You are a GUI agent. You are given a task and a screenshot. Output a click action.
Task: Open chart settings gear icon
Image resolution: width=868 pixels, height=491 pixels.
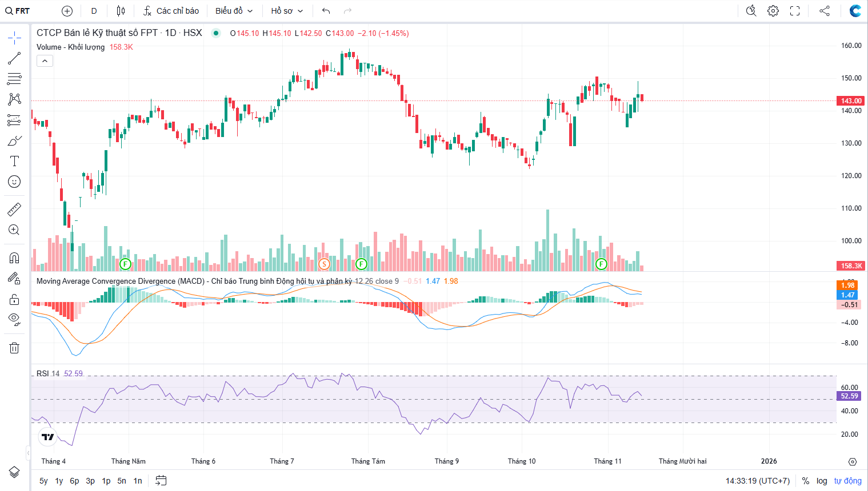pos(773,11)
